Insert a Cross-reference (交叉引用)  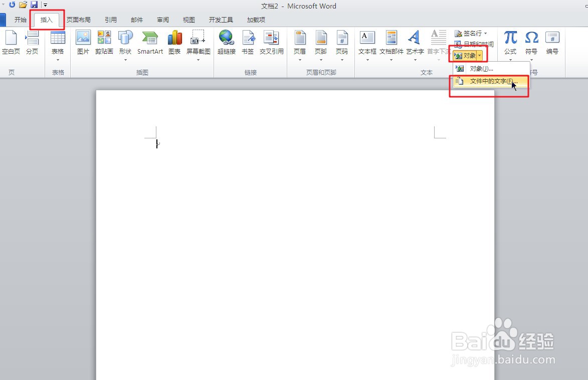(272, 43)
